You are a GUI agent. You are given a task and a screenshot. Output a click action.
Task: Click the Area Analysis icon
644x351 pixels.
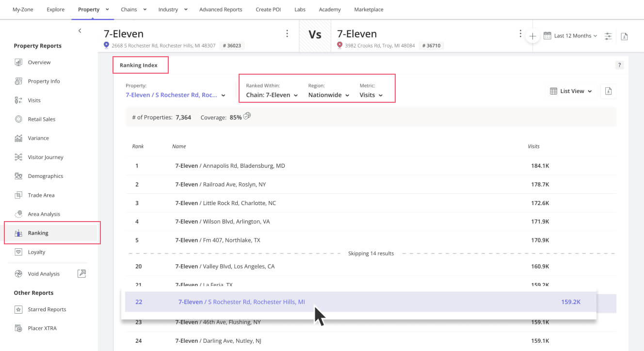click(18, 214)
